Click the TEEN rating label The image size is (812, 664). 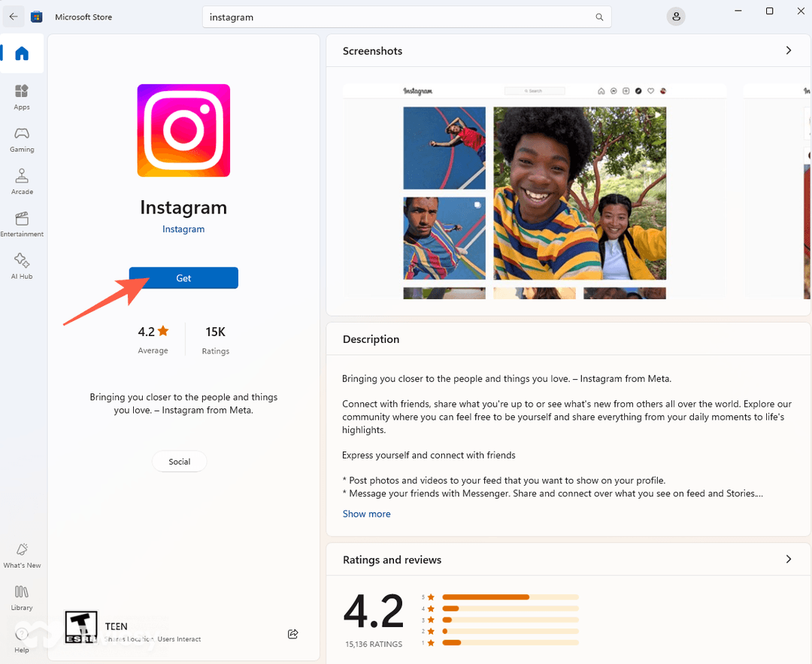click(116, 626)
